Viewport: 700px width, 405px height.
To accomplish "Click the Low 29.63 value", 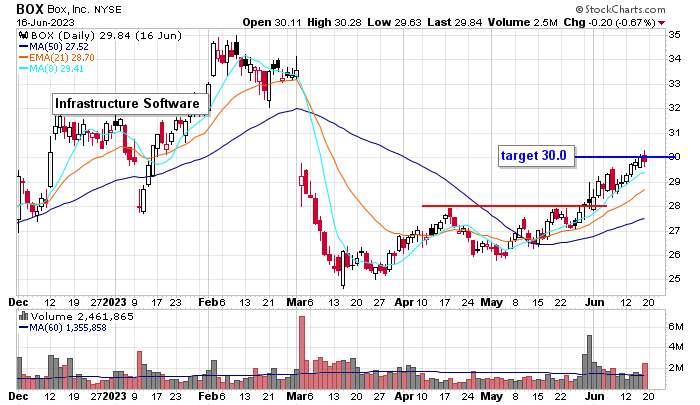I will click(x=394, y=22).
